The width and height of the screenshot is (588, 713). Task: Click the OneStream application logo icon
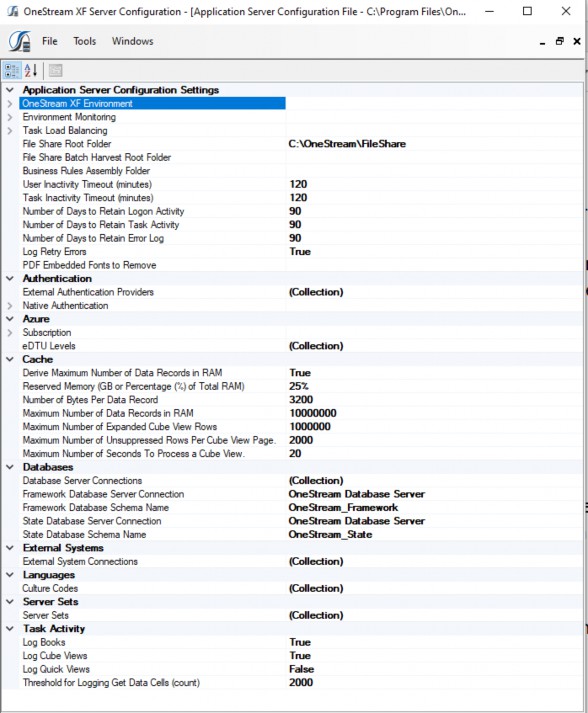point(20,41)
